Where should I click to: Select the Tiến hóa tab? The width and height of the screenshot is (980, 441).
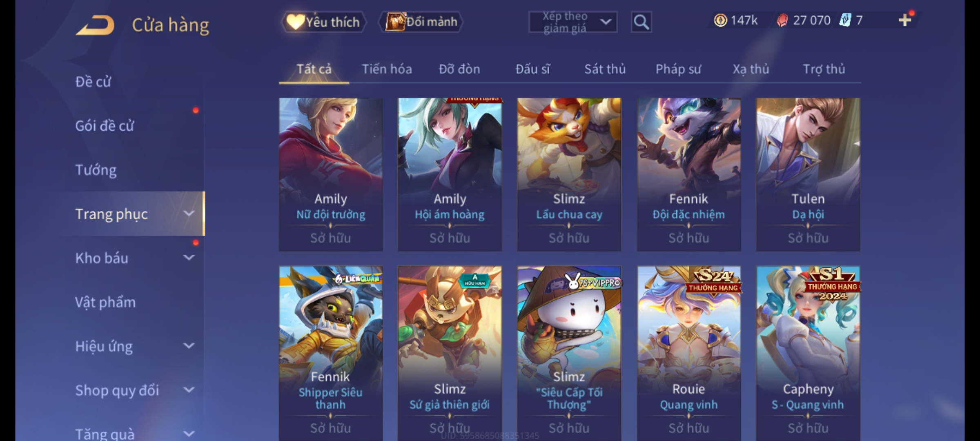pos(387,69)
